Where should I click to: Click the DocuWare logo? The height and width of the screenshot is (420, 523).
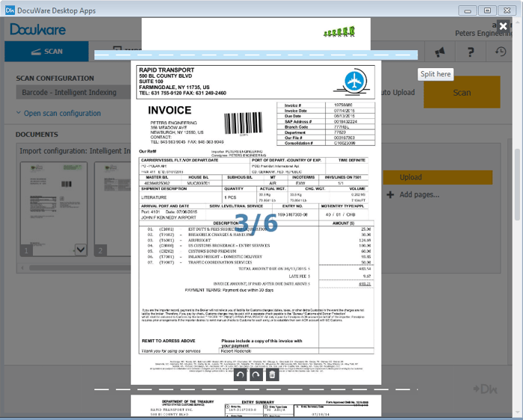(38, 30)
